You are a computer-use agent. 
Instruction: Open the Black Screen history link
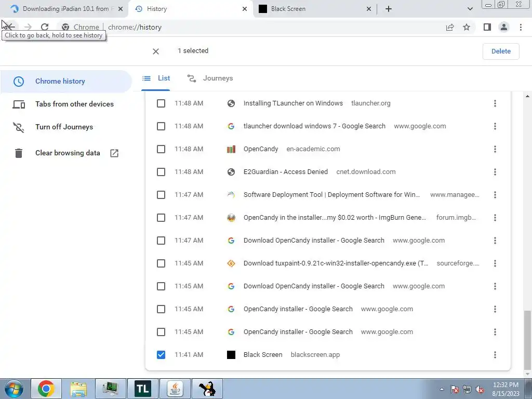coord(263,355)
